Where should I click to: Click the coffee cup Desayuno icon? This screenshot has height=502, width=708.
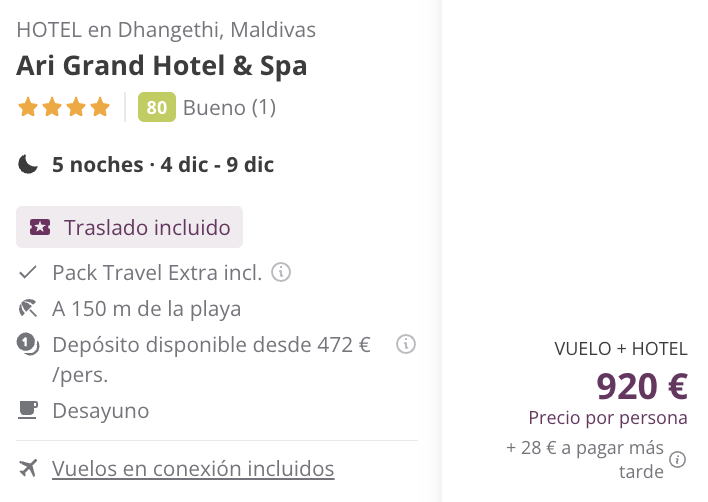pyautogui.click(x=28, y=410)
